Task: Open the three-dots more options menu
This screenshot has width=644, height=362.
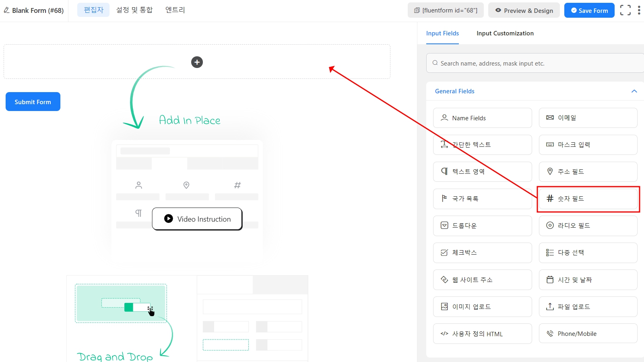Action: point(639,10)
